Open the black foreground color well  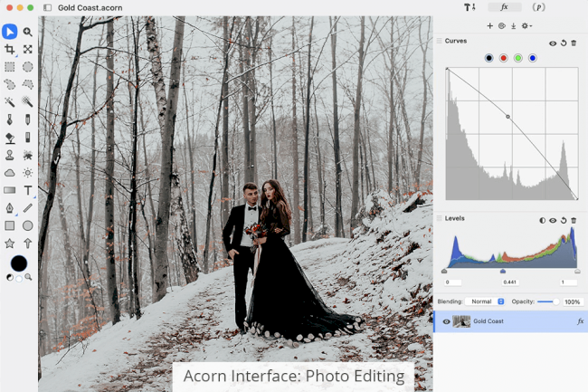tap(19, 263)
